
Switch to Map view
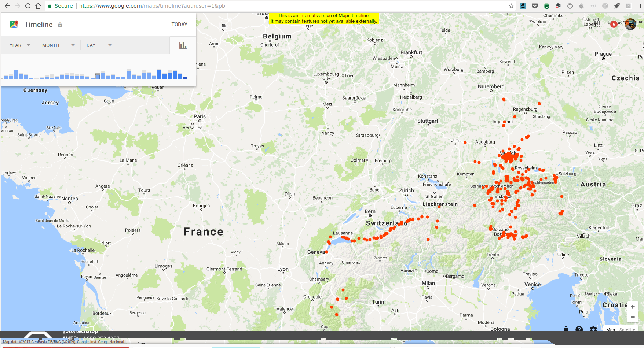tap(611, 329)
